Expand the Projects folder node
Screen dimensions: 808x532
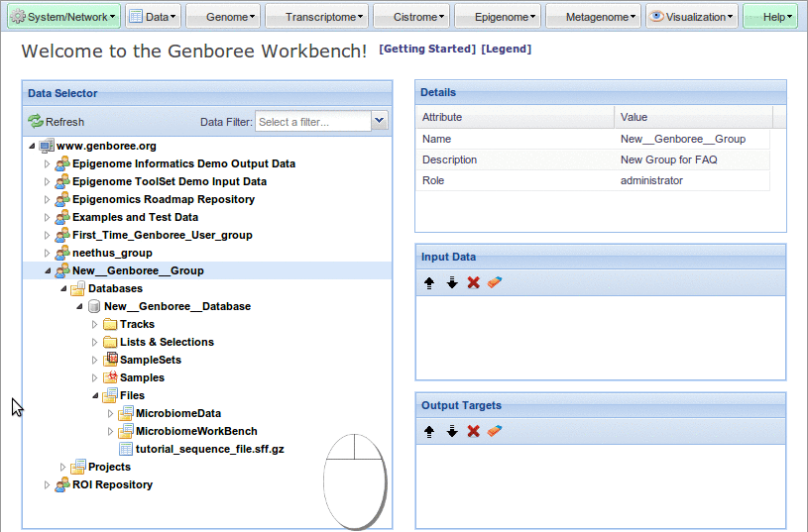tap(62, 468)
